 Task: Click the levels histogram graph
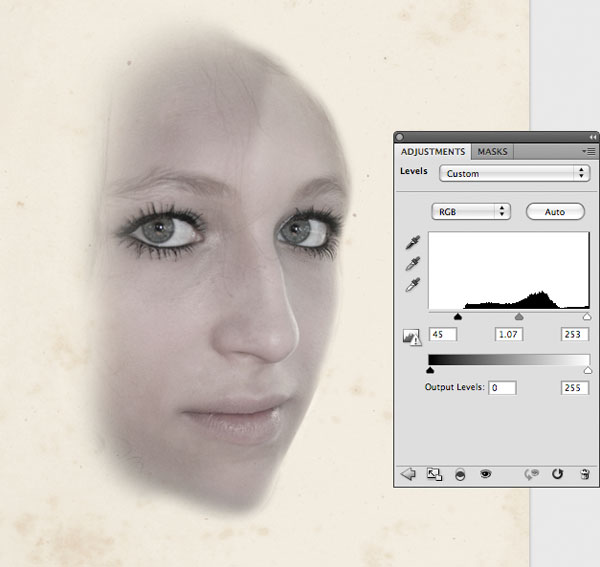click(x=509, y=270)
